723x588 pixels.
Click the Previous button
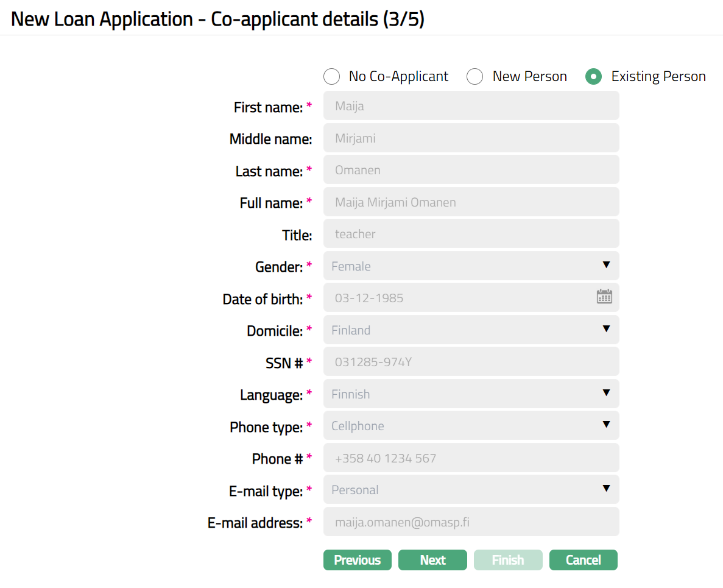[x=357, y=560]
